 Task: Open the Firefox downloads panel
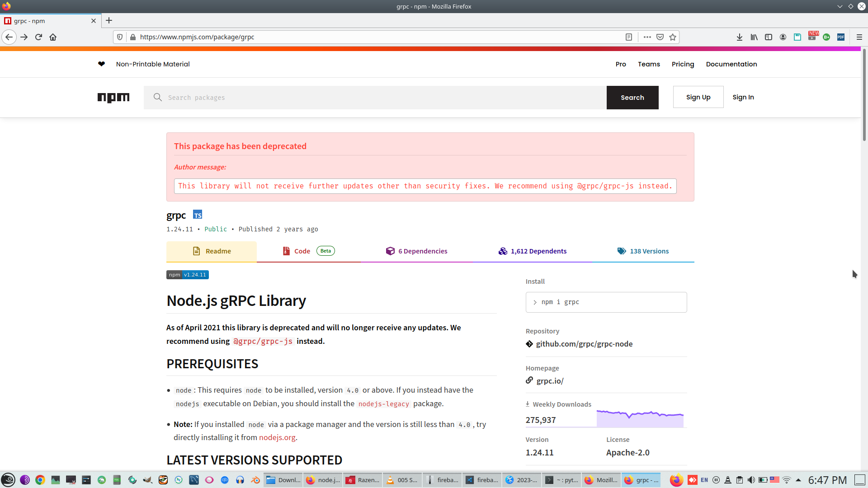coord(740,37)
